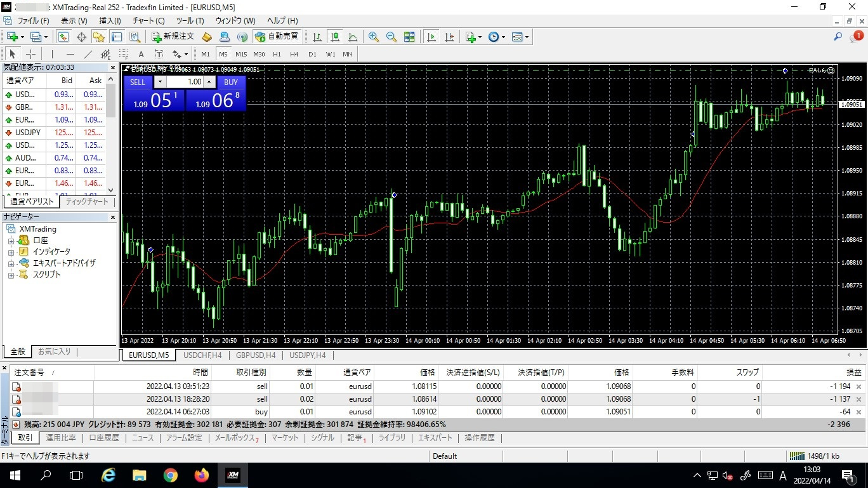
Task: Select the Fibonacci retracement tool
Action: click(x=123, y=54)
